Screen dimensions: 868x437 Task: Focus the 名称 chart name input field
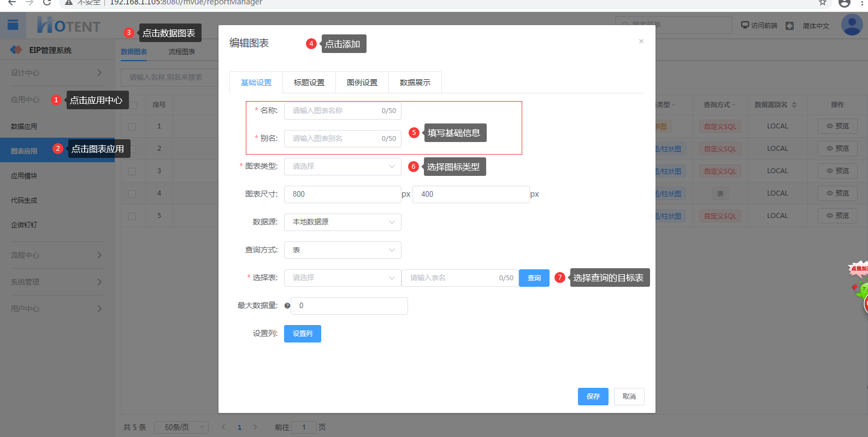point(334,111)
